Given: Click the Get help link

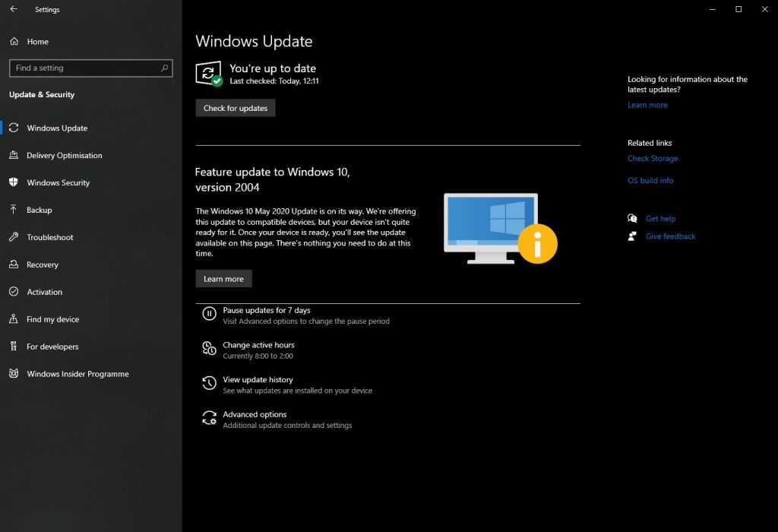Looking at the screenshot, I should point(660,218).
